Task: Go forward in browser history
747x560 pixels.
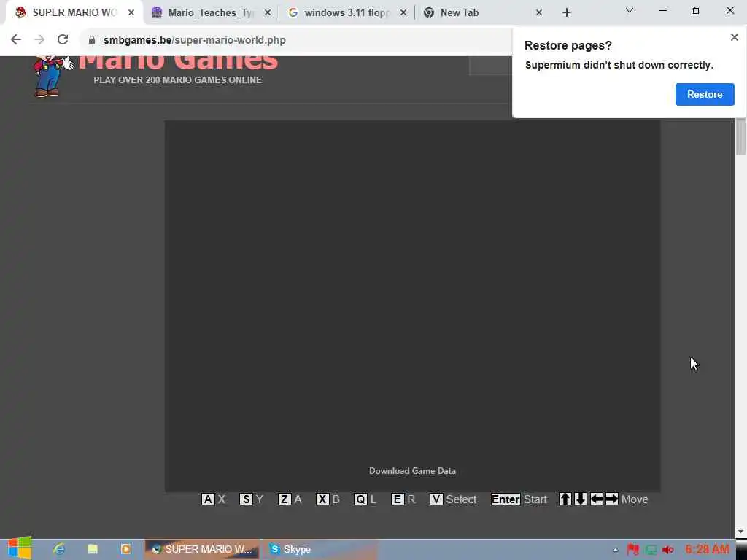Action: coord(39,39)
